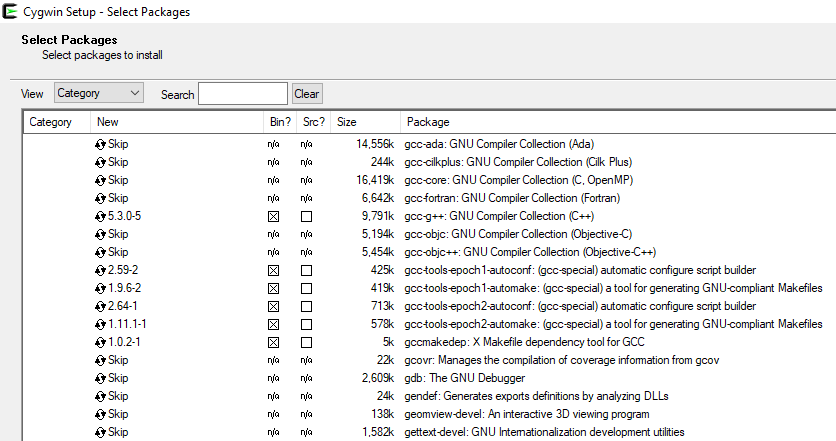The width and height of the screenshot is (836, 441).
Task: Cycle install state icon for gcc-ada
Action: (x=100, y=145)
